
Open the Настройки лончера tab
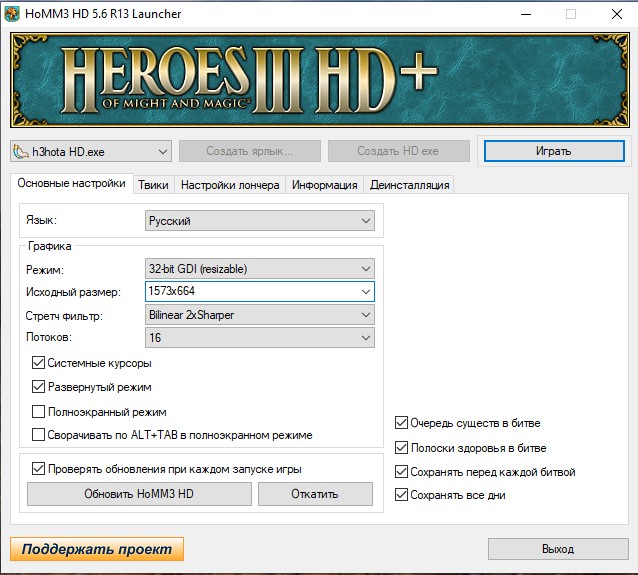[230, 185]
